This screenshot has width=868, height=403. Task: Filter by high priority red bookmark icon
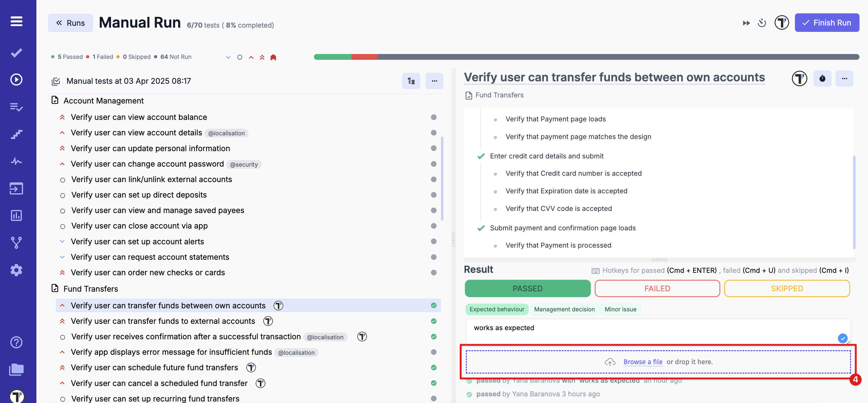coord(273,57)
